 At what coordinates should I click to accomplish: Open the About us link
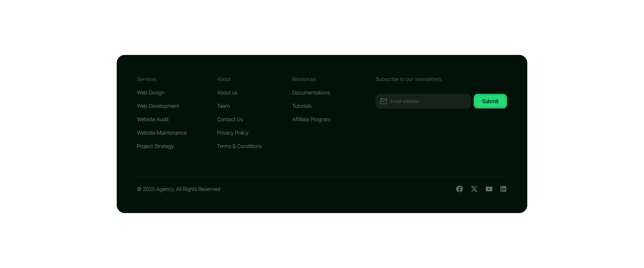tap(227, 93)
